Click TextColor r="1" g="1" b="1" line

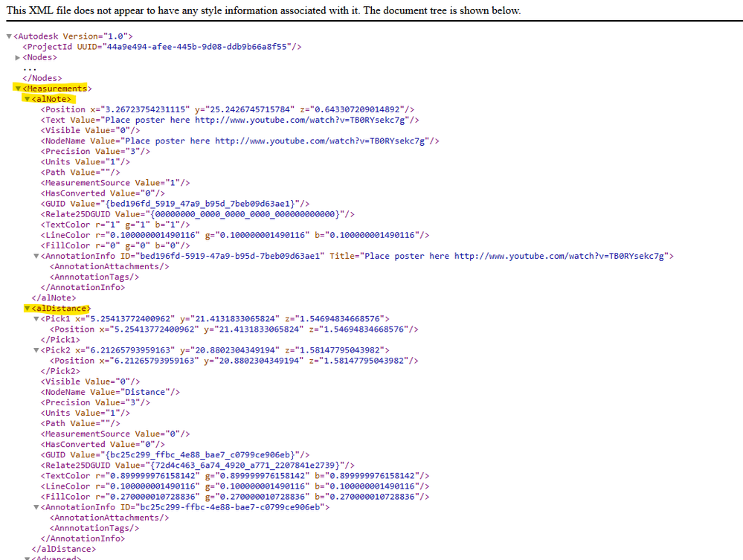tap(115, 225)
